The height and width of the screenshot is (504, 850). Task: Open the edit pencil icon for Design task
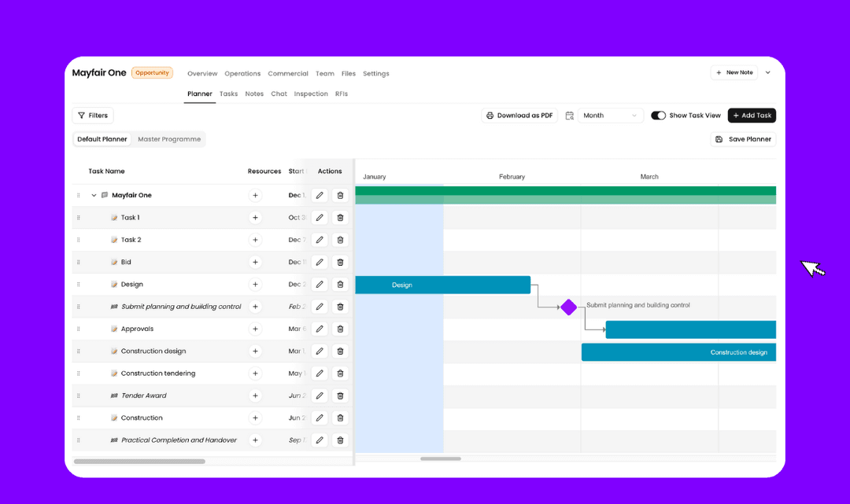tap(319, 284)
